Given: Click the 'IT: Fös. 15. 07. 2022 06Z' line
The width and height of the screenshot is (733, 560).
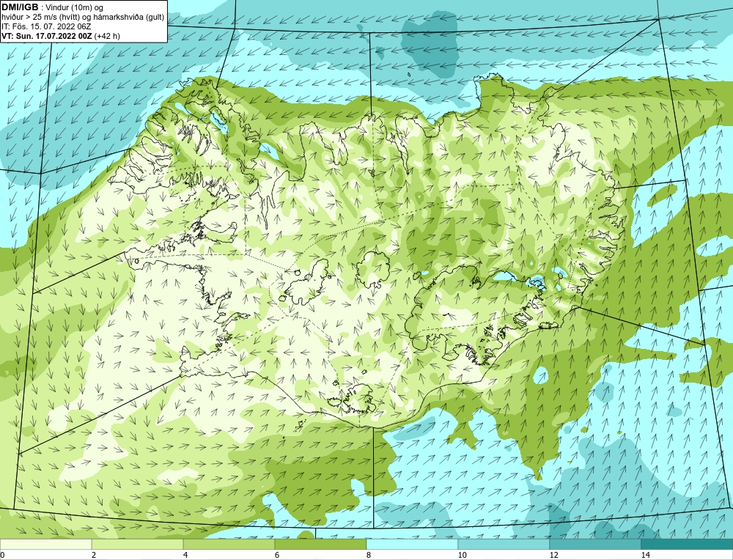Looking at the screenshot, I should (x=46, y=26).
